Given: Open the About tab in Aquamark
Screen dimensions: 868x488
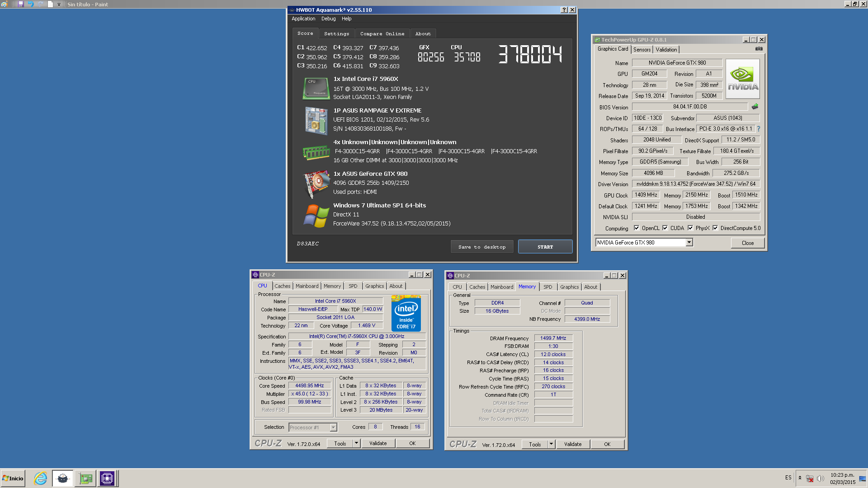Looking at the screenshot, I should pyautogui.click(x=423, y=34).
